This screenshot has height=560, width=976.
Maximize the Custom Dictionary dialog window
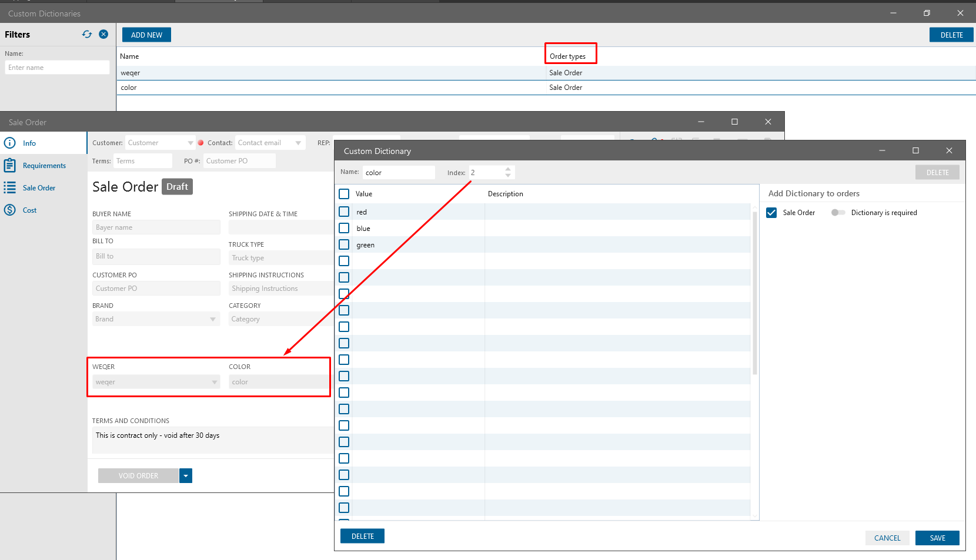(915, 150)
